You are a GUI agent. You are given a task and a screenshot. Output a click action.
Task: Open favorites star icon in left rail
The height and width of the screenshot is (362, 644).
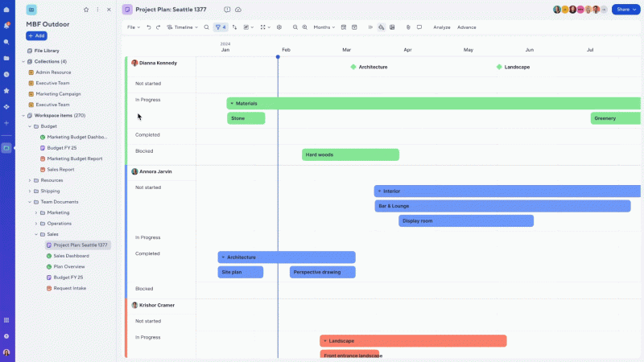click(6, 91)
